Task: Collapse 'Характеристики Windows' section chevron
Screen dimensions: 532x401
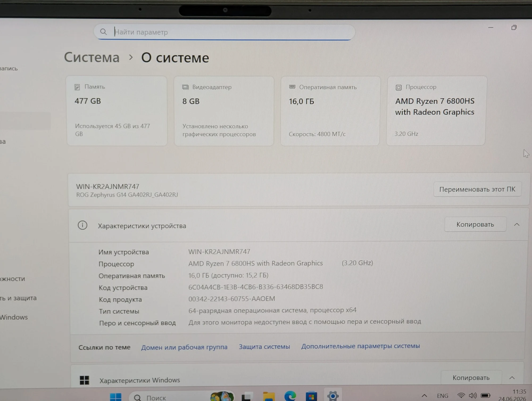Action: pyautogui.click(x=512, y=378)
